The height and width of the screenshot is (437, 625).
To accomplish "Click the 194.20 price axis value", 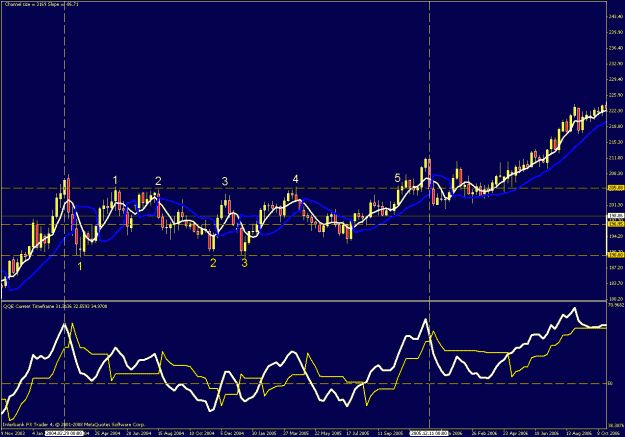I will (x=616, y=236).
